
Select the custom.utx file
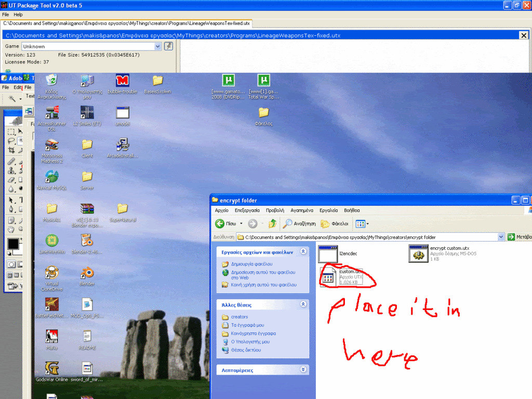[328, 277]
